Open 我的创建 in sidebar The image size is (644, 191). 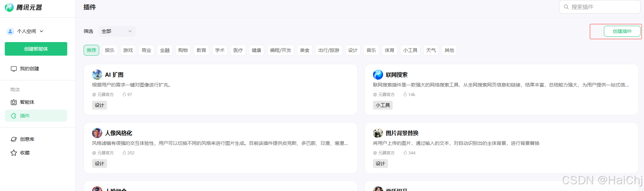coord(36,69)
